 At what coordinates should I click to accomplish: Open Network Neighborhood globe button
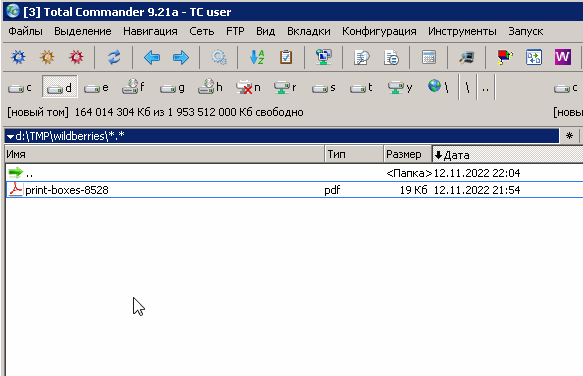click(438, 87)
